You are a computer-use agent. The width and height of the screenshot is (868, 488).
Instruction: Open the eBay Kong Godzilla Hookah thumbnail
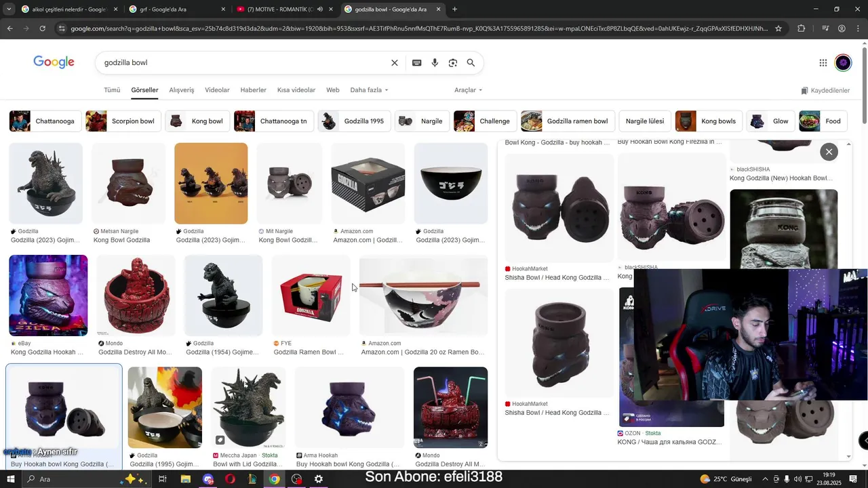[x=48, y=296]
